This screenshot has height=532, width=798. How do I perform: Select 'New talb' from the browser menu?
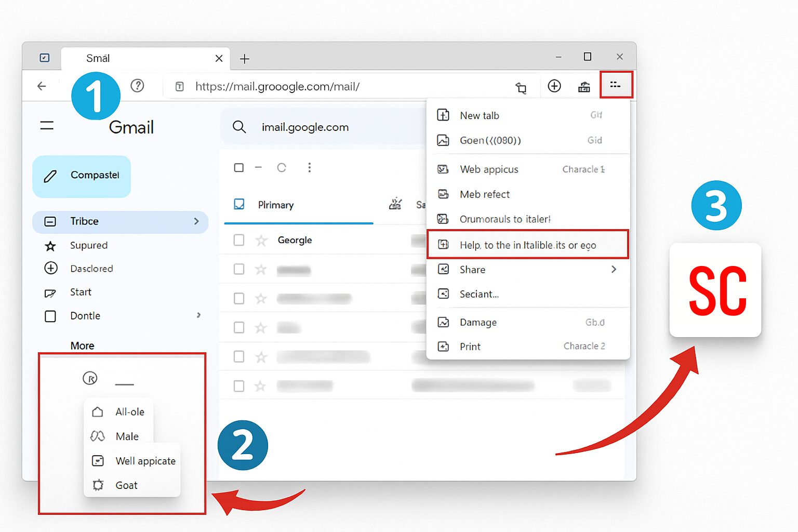pyautogui.click(x=479, y=115)
